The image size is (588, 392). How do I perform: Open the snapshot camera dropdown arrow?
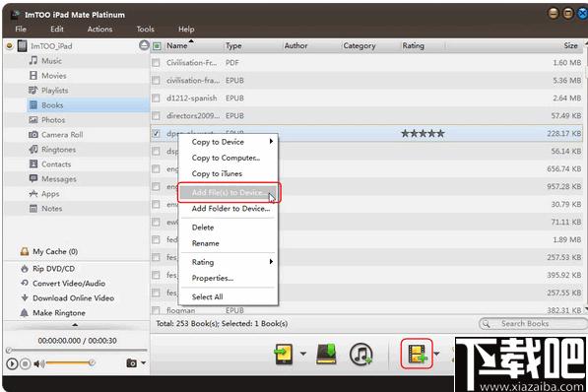(x=143, y=362)
